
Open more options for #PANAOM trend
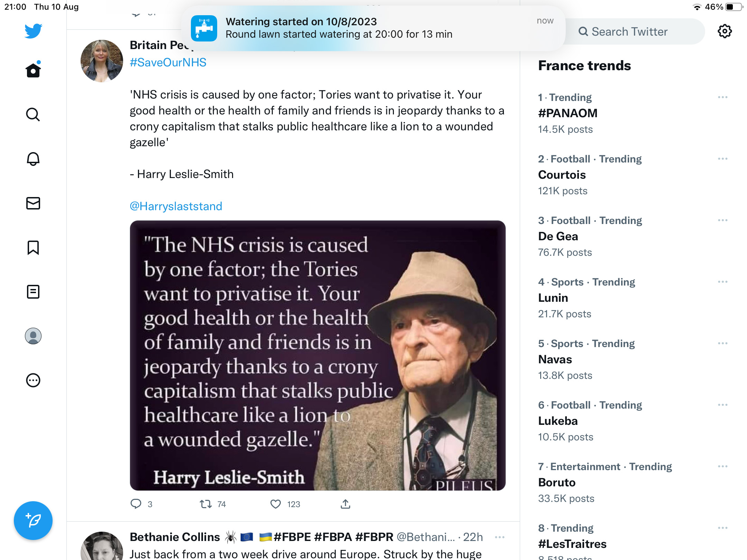click(x=723, y=97)
